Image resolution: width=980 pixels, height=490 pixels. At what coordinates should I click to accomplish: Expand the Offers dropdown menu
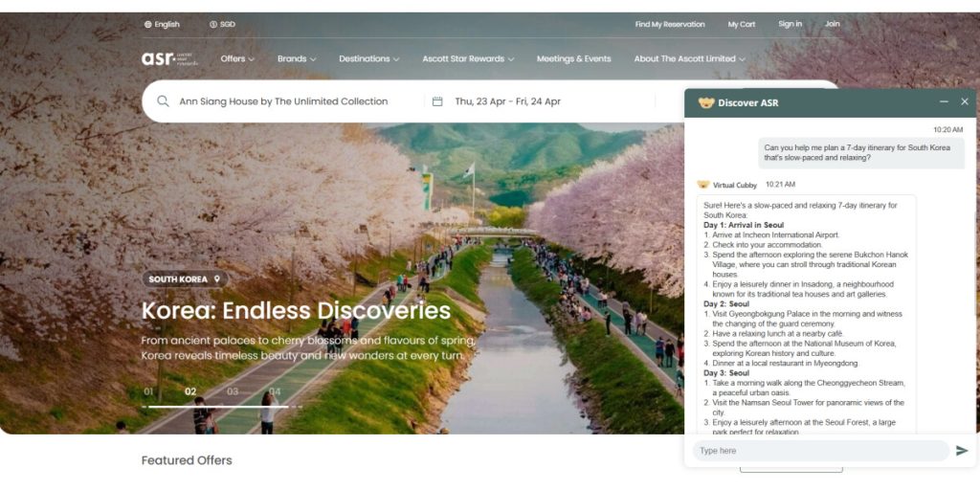coord(237,59)
